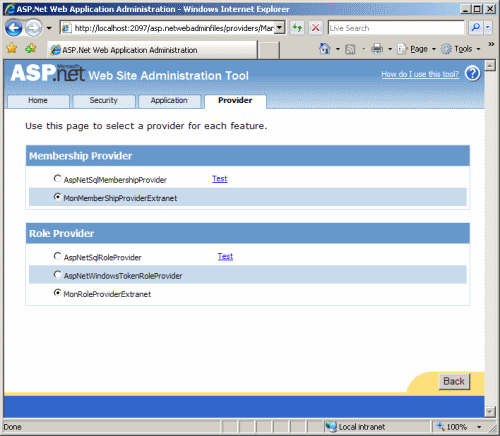Click the Live Search magnifier icon
Image resolution: width=500 pixels, height=436 pixels.
coord(476,28)
